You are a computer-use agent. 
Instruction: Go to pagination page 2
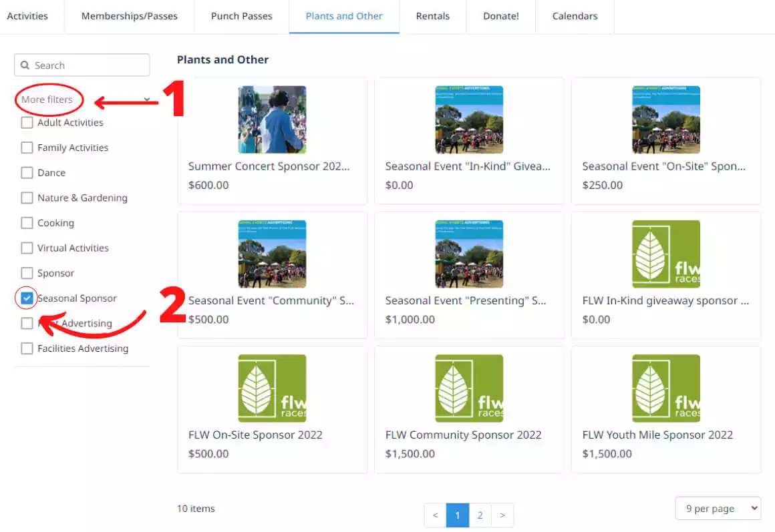(x=480, y=515)
